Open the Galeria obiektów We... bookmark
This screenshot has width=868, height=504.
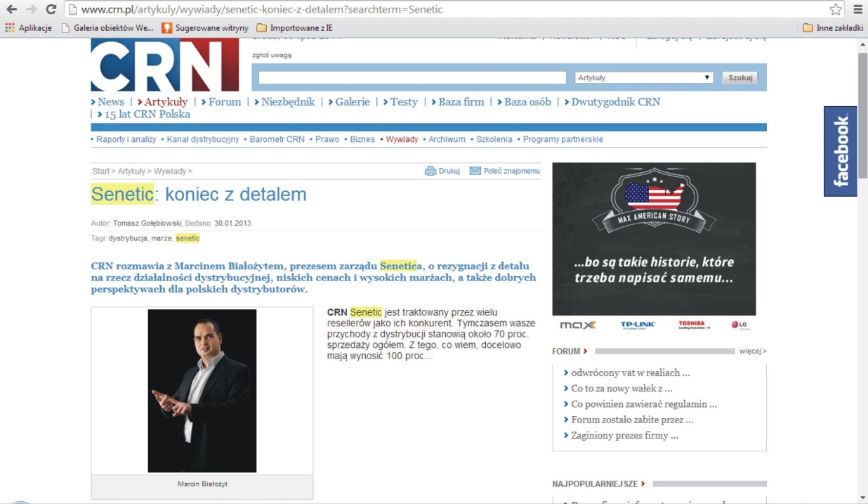coord(107,28)
